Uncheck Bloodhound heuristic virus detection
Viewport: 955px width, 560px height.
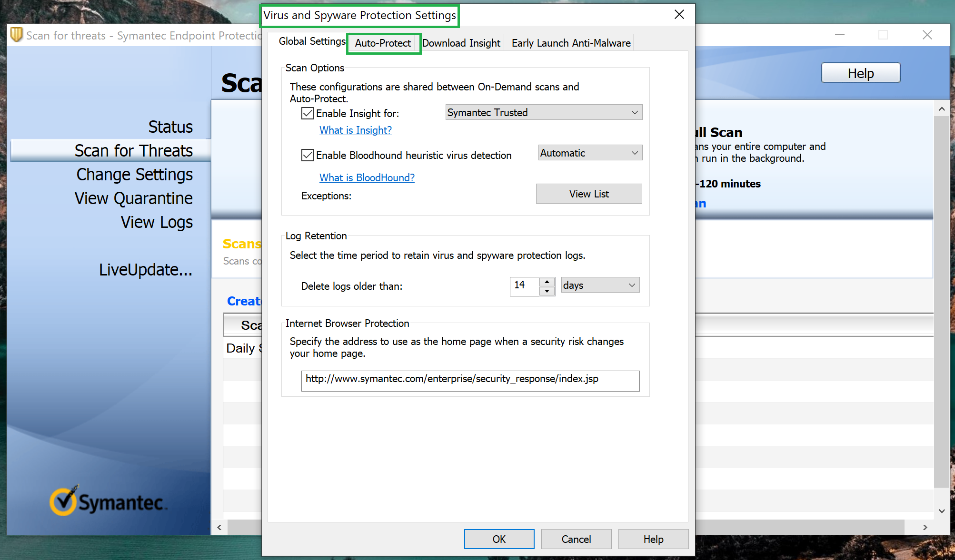[x=307, y=155]
